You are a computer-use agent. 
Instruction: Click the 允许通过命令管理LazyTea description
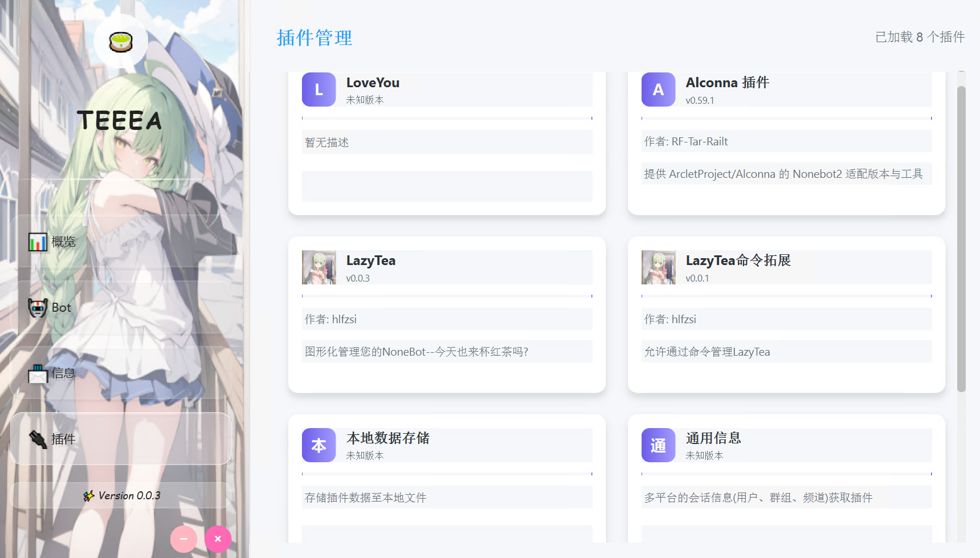707,352
